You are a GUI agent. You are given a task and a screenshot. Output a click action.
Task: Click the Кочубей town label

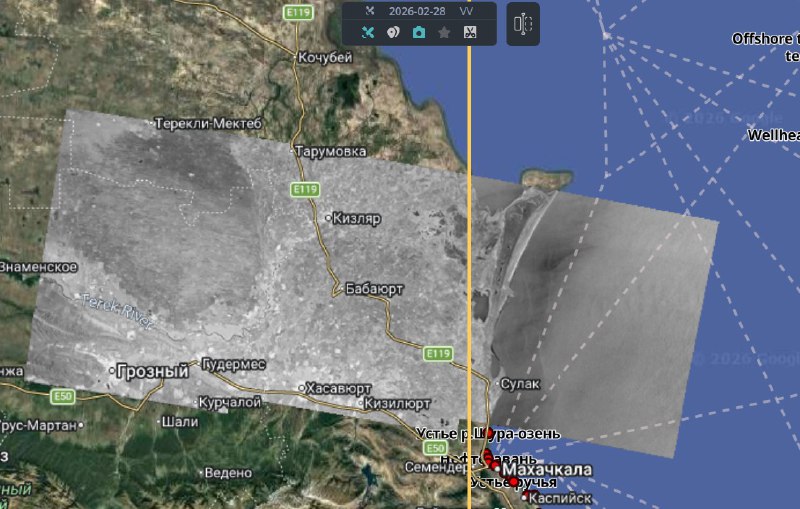click(x=325, y=58)
